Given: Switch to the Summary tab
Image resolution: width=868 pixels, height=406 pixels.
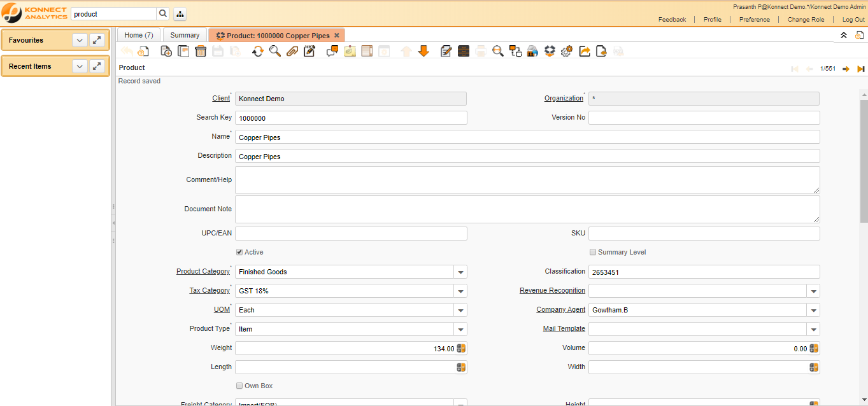Looking at the screenshot, I should (x=185, y=35).
